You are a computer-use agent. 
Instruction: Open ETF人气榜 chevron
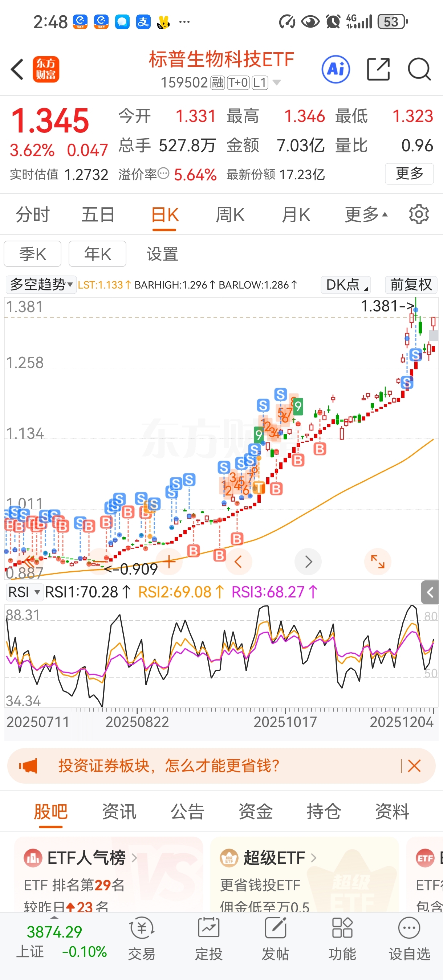point(134,858)
